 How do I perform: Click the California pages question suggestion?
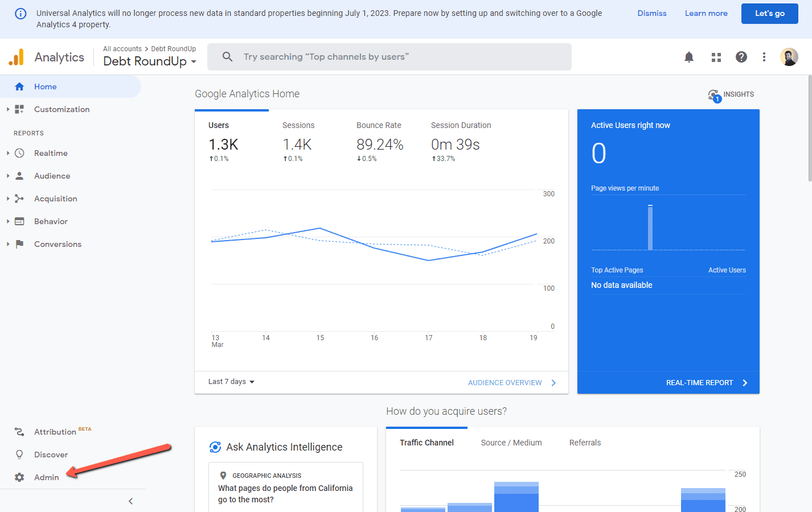click(x=285, y=494)
